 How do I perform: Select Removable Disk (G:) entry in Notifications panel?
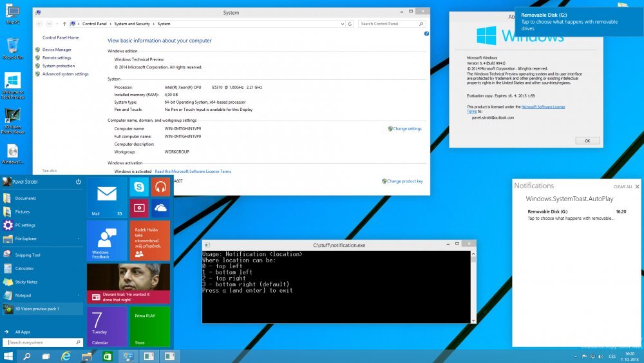click(x=576, y=215)
